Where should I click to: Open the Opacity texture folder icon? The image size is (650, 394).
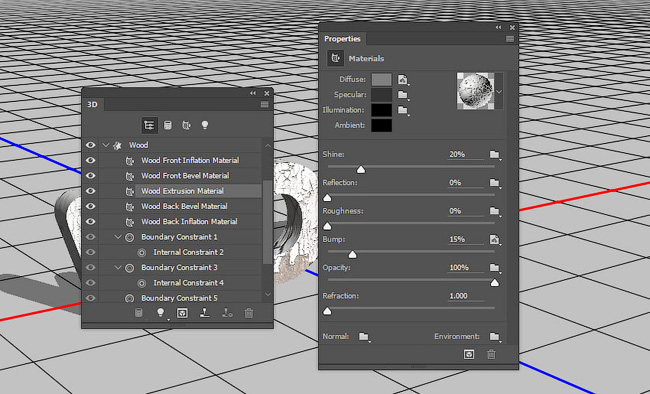[x=495, y=268]
